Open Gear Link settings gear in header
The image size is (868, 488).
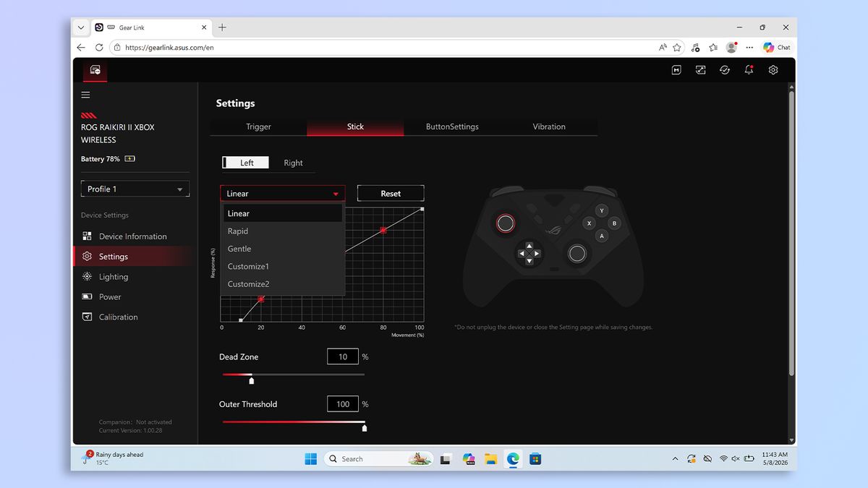[x=773, y=70]
